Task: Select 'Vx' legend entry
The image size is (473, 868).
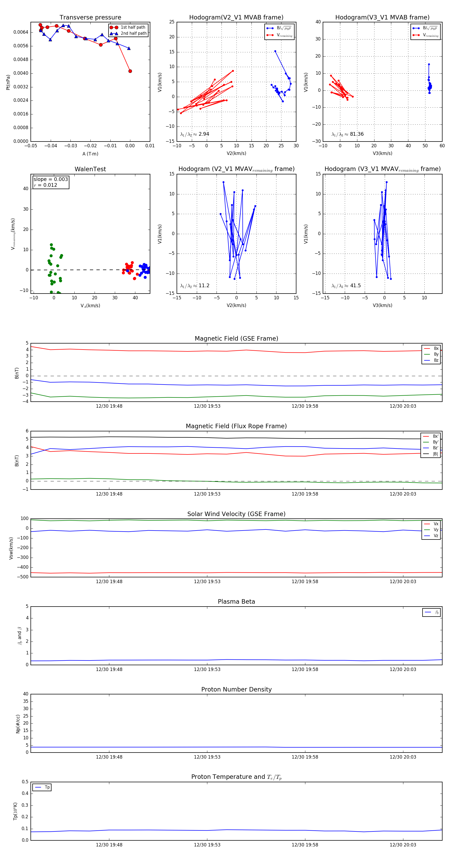Action: coord(431,524)
